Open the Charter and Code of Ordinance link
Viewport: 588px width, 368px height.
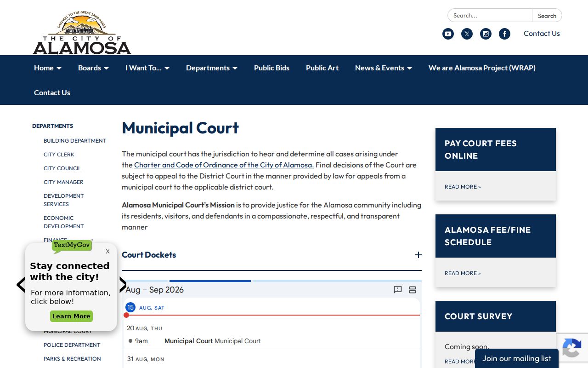224,165
